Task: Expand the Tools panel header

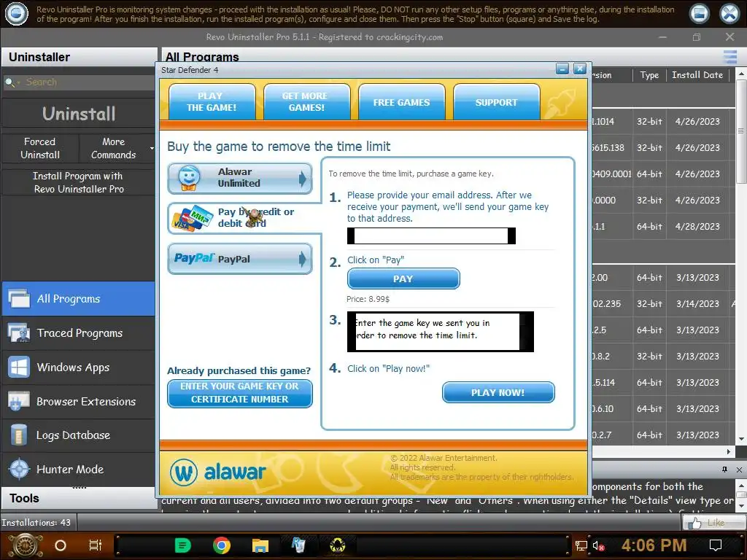Action: point(79,498)
